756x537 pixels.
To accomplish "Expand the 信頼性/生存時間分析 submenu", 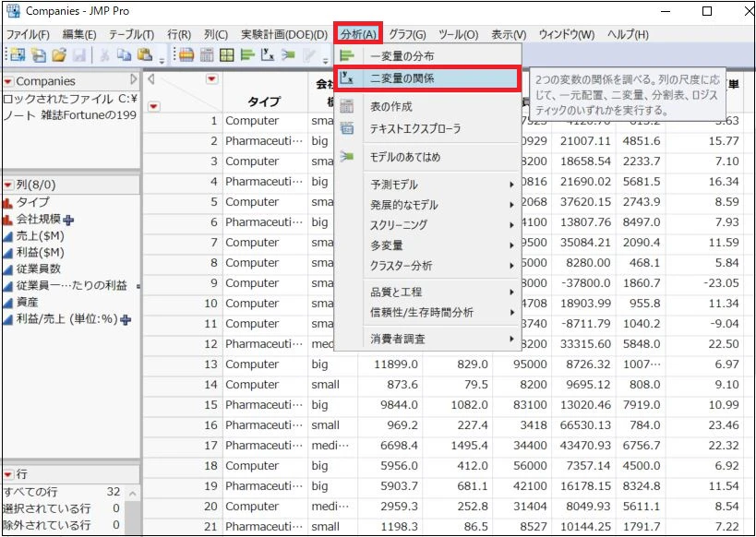I will tap(511, 313).
